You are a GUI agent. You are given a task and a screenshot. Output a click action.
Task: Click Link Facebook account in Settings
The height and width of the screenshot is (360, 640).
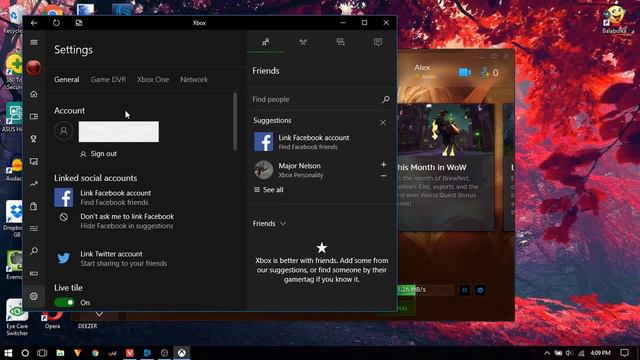click(x=116, y=193)
